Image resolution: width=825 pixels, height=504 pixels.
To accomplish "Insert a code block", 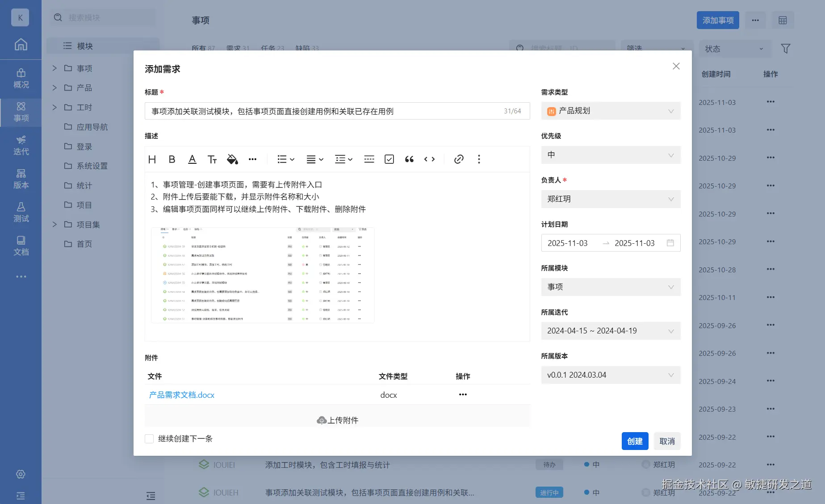I will (x=429, y=159).
